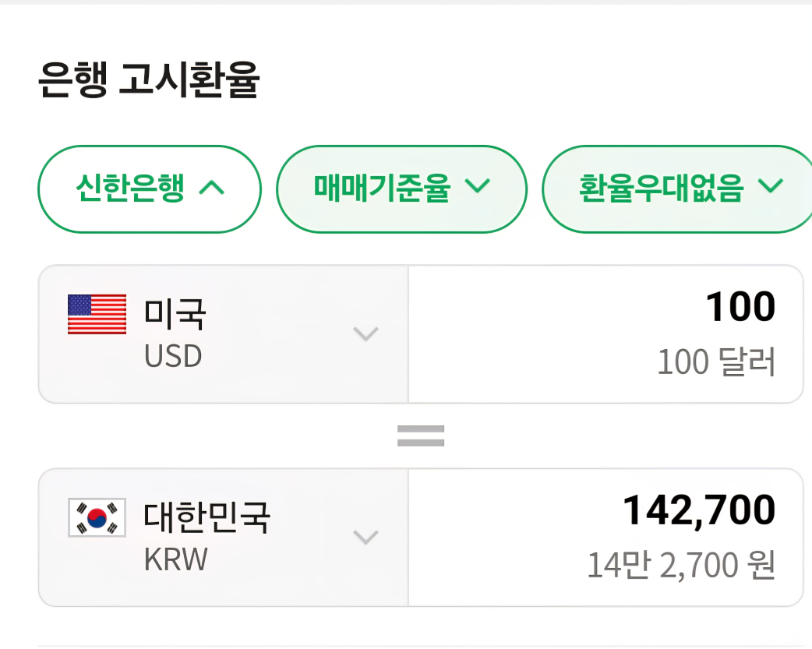Select the USD currency row flag image

(95, 314)
